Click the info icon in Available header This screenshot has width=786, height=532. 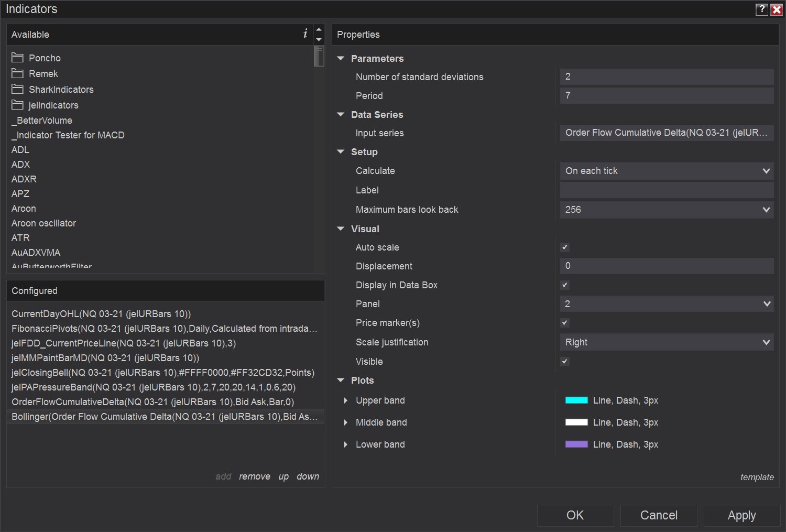[x=305, y=34]
